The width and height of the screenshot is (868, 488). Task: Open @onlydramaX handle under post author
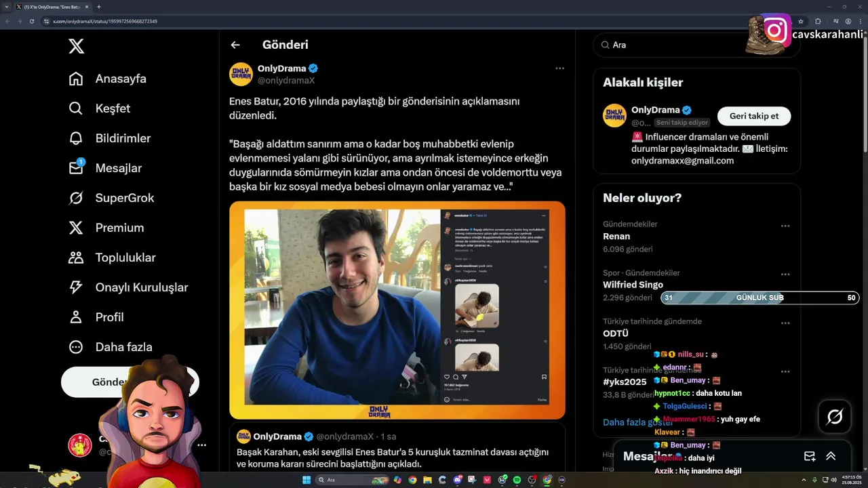click(x=286, y=80)
